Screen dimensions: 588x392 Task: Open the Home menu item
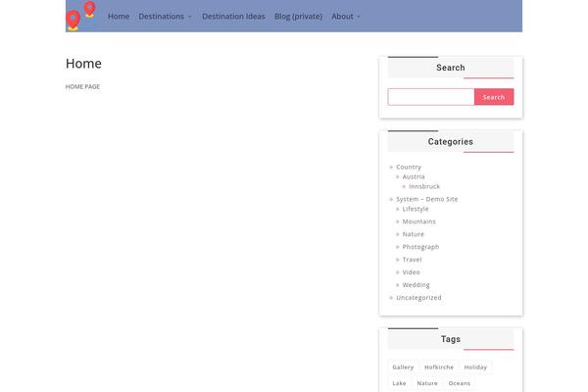coord(119,17)
